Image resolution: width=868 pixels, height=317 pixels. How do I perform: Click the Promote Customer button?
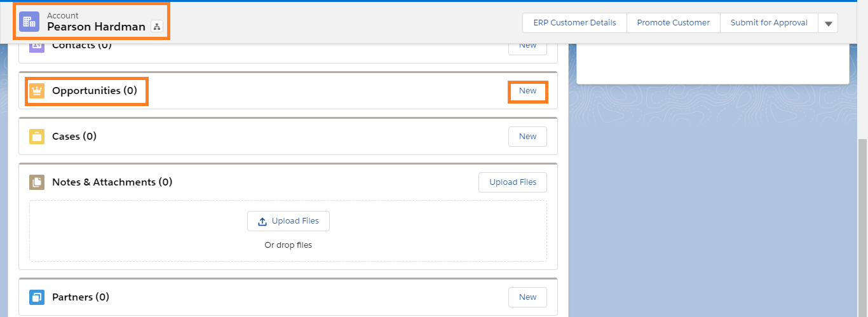(x=674, y=23)
